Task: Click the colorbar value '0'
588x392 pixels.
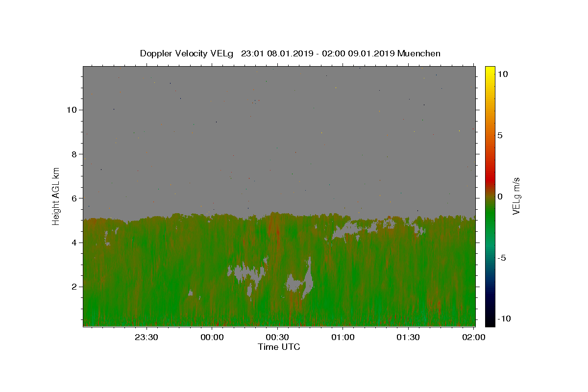Action: [500, 196]
